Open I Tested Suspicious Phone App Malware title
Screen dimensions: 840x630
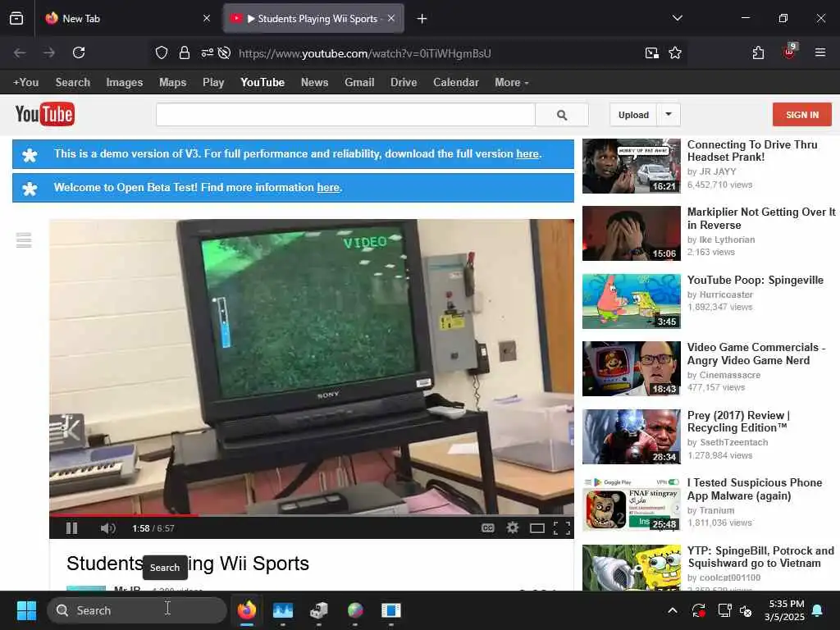(755, 489)
